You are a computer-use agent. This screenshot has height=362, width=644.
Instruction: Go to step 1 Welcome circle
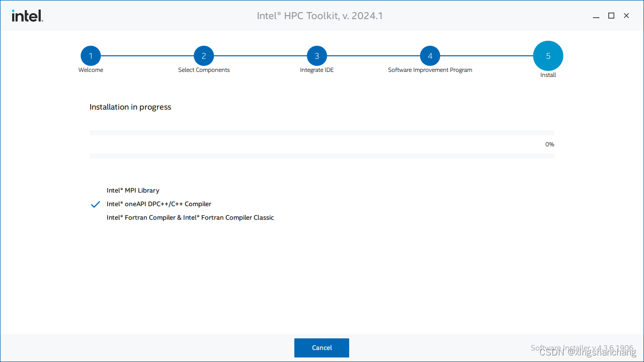click(91, 56)
